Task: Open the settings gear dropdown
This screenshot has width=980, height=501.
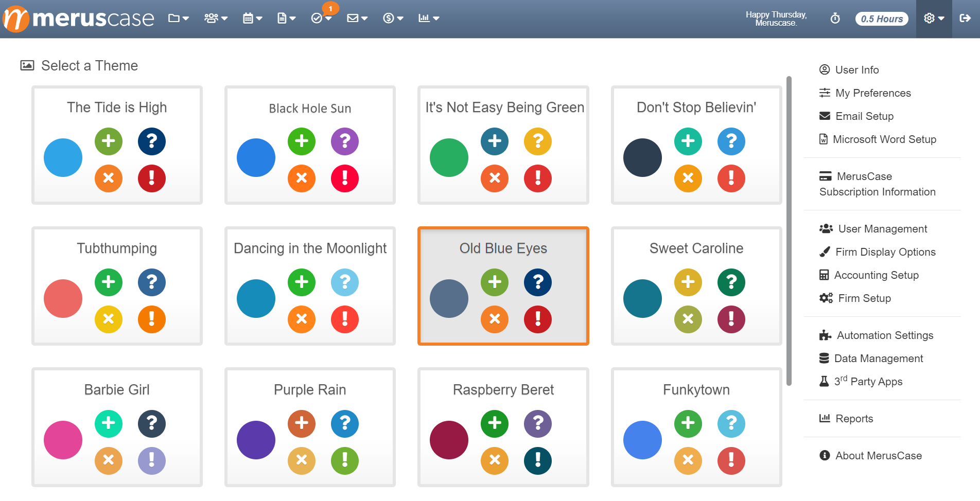Action: [x=934, y=19]
